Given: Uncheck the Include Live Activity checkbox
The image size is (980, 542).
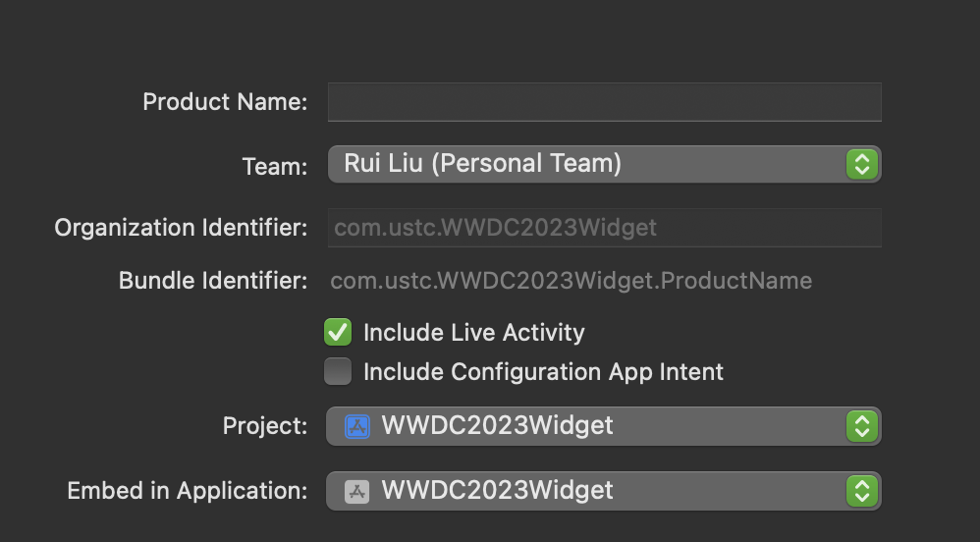Looking at the screenshot, I should point(338,333).
